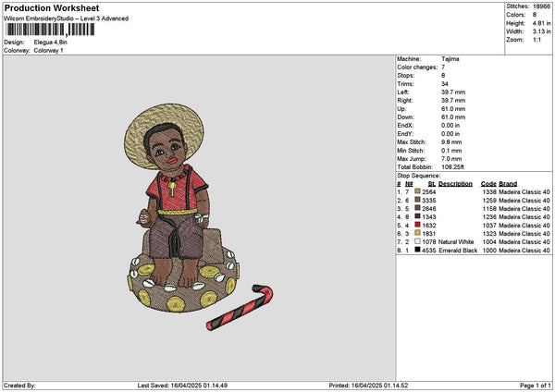Click the tan swatch for thread 2564
Image resolution: width=555 pixels, height=392 pixels.
click(x=417, y=191)
